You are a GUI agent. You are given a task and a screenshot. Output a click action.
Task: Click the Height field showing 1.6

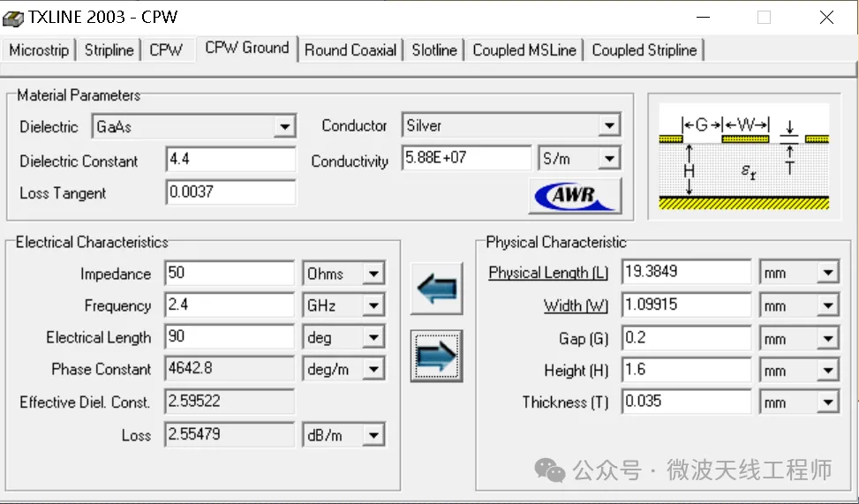687,370
